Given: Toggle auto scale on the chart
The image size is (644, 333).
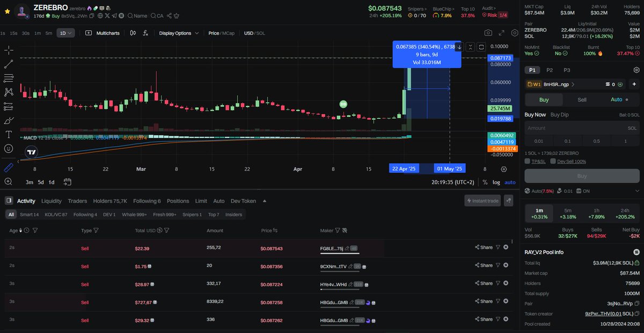Looking at the screenshot, I should point(510,182).
